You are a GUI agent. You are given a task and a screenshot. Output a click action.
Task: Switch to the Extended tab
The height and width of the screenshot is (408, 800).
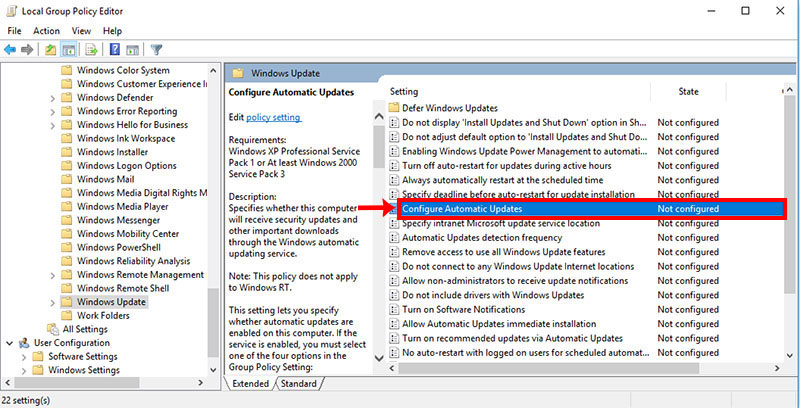tap(250, 384)
